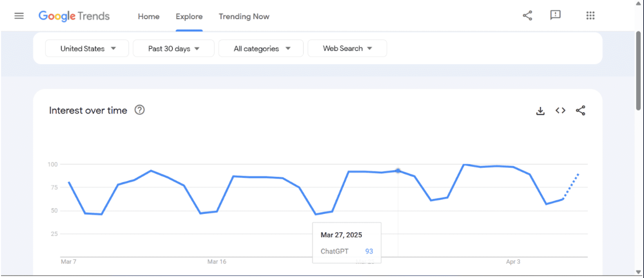Click the scrollbar up arrow
This screenshot has height=278, width=644.
638,3
